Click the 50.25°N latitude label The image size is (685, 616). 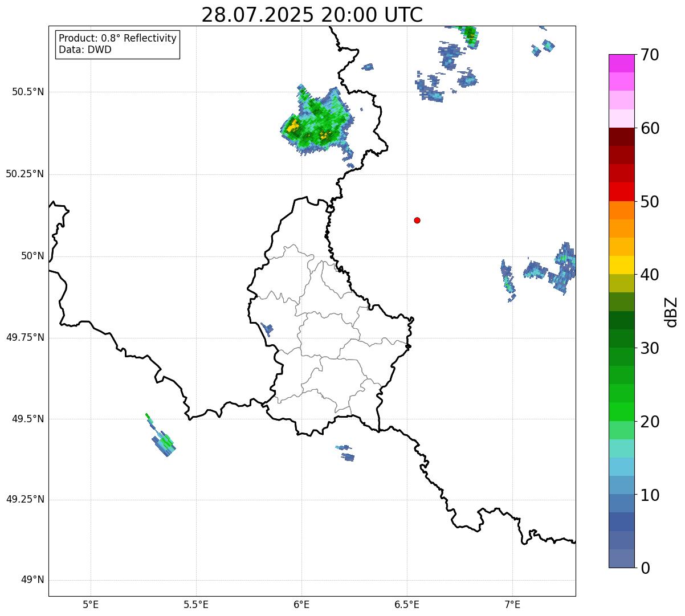point(25,174)
